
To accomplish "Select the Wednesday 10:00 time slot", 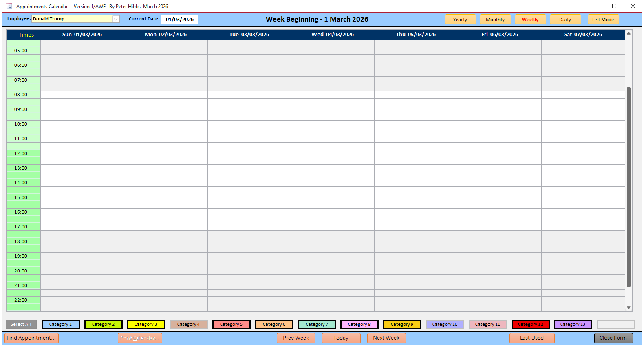I will 333,124.
